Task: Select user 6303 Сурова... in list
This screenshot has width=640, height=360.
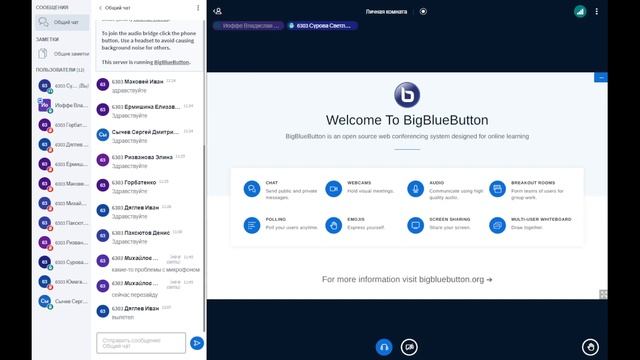Action: point(63,262)
